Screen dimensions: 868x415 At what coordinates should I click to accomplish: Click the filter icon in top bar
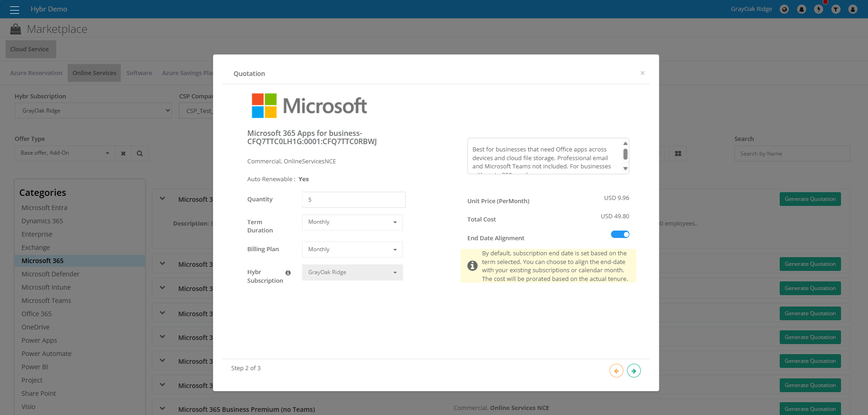point(836,9)
